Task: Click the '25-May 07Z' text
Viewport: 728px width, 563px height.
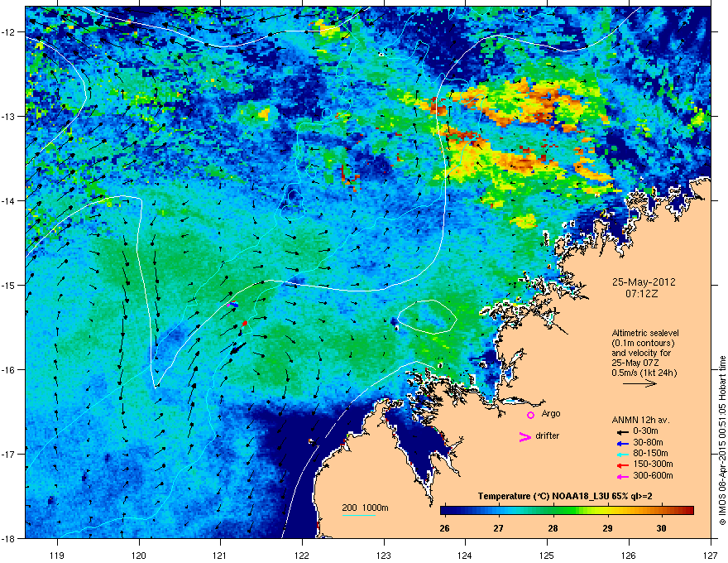Action: (x=635, y=363)
